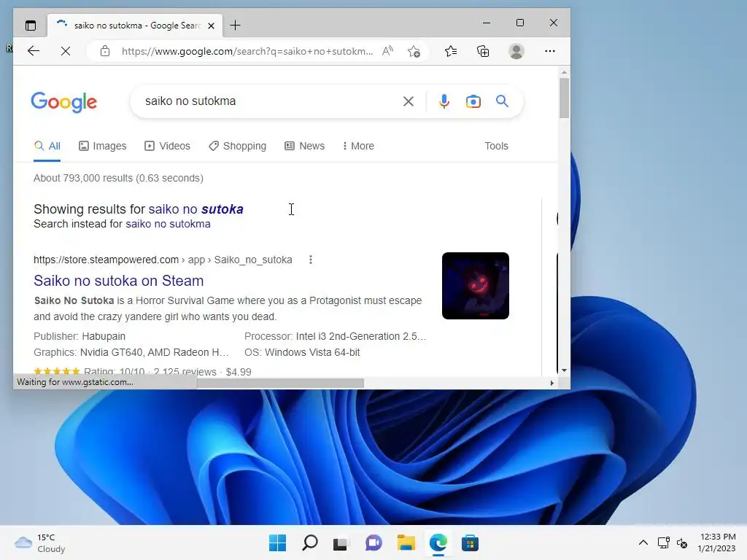Click the OS: Windows Vista 64-bit text
This screenshot has width=747, height=560.
(x=302, y=352)
